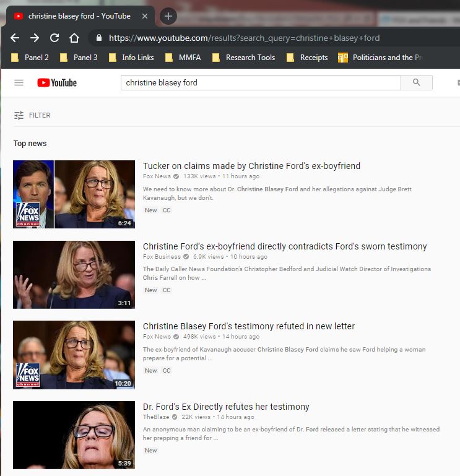This screenshot has width=460, height=476.
Task: Click the New badge under TheBlaze video
Action: pyautogui.click(x=150, y=451)
